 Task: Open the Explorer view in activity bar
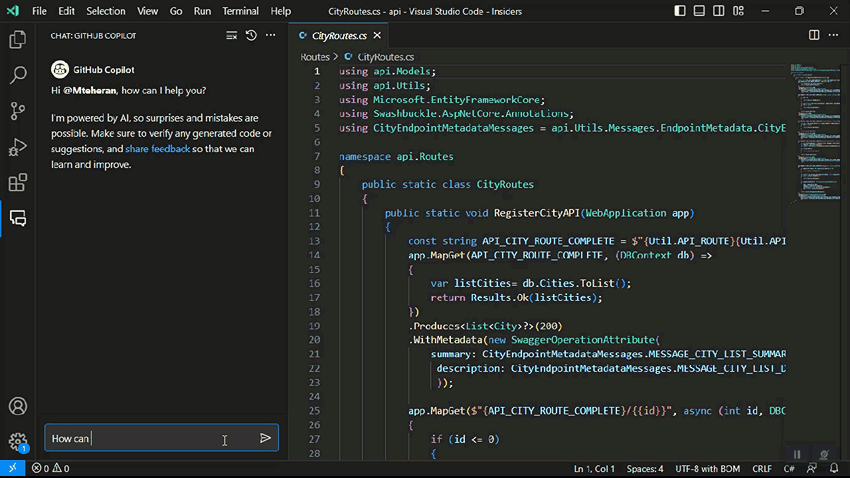(17, 40)
